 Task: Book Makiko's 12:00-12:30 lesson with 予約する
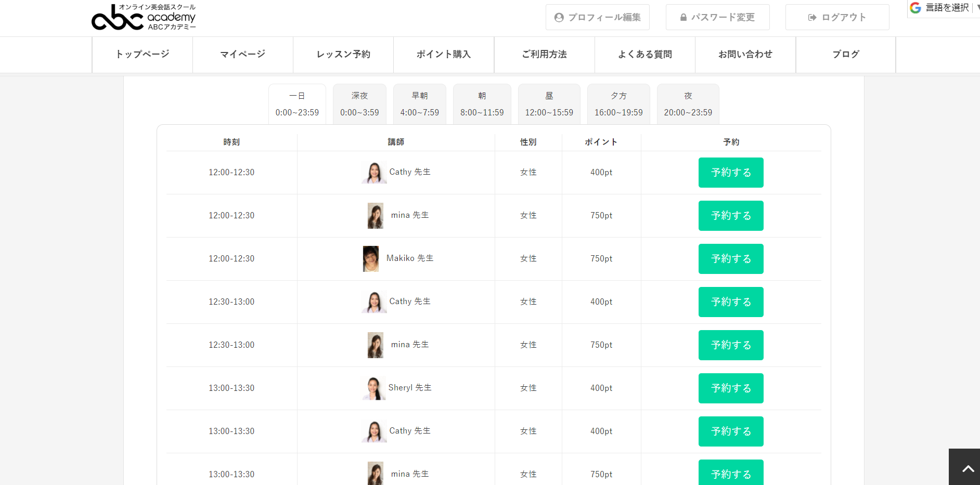click(x=730, y=259)
